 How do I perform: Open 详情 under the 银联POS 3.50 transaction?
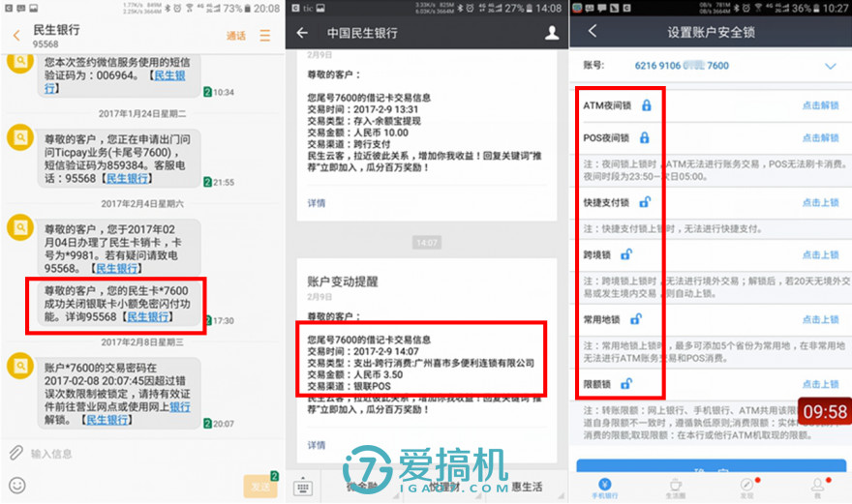[x=317, y=445]
